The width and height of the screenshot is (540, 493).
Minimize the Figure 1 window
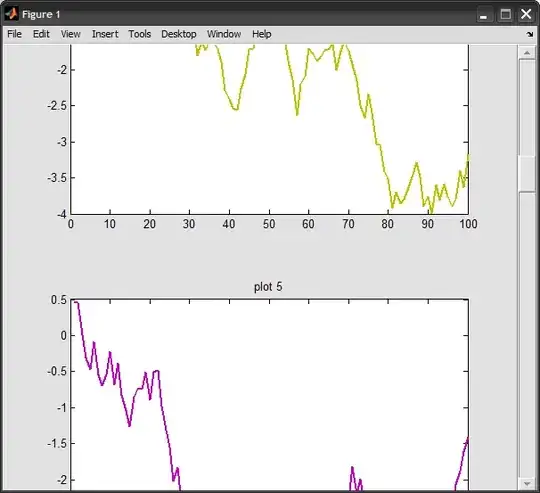pos(484,15)
